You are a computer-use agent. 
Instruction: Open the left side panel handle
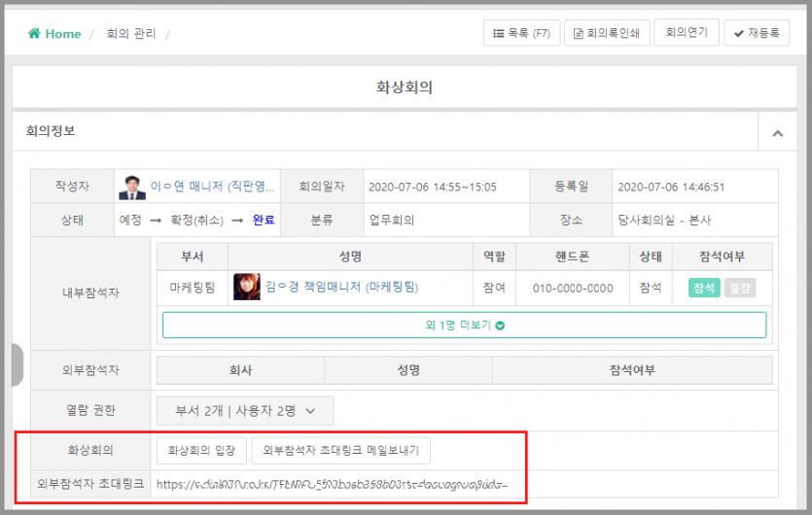pos(18,364)
